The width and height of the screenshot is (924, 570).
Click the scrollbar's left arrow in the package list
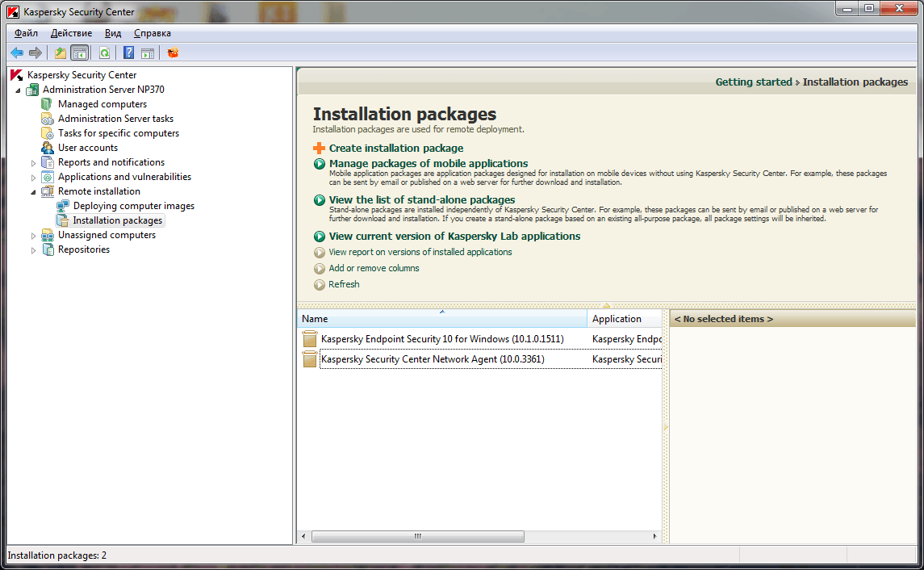[x=303, y=536]
